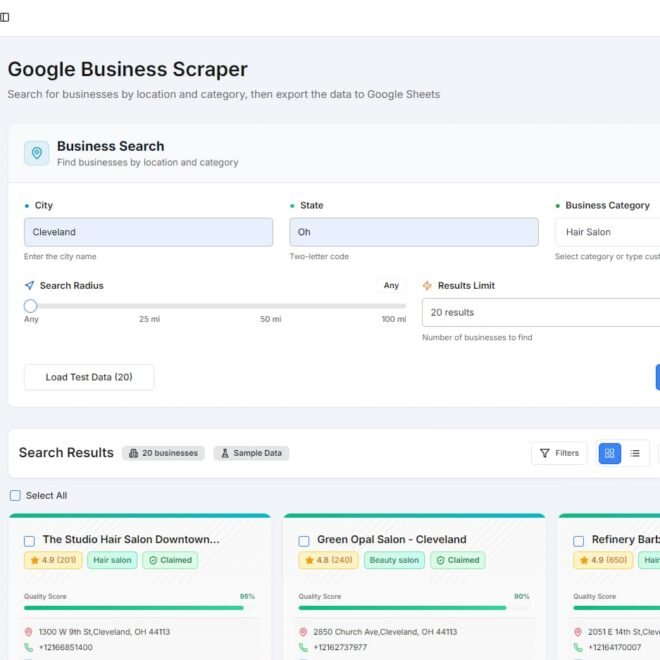Click the Search Radius arrow icon
660x660 pixels.
[29, 285]
